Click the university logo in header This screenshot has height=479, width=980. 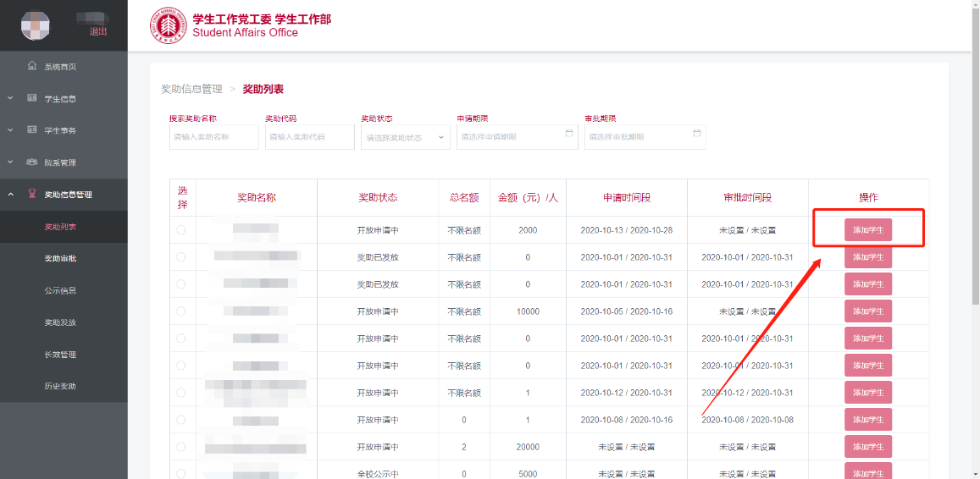[x=168, y=25]
